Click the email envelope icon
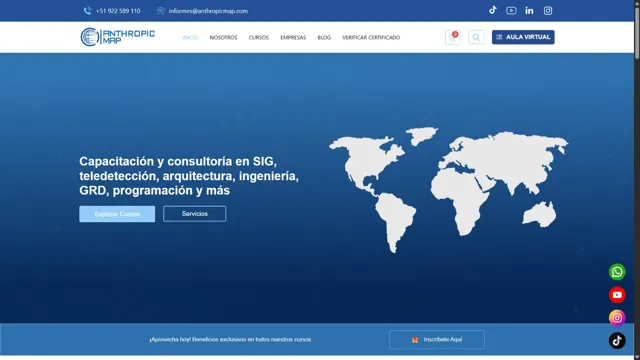Screen dimensions: 640x360 pos(160,11)
